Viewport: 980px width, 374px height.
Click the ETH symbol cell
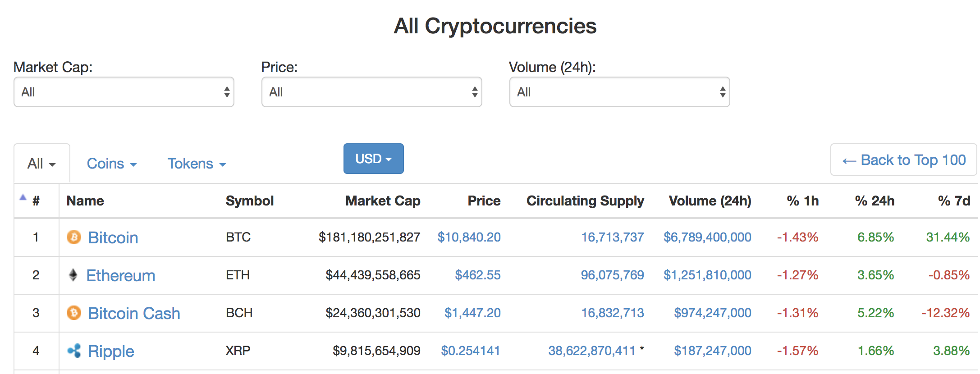pyautogui.click(x=238, y=275)
